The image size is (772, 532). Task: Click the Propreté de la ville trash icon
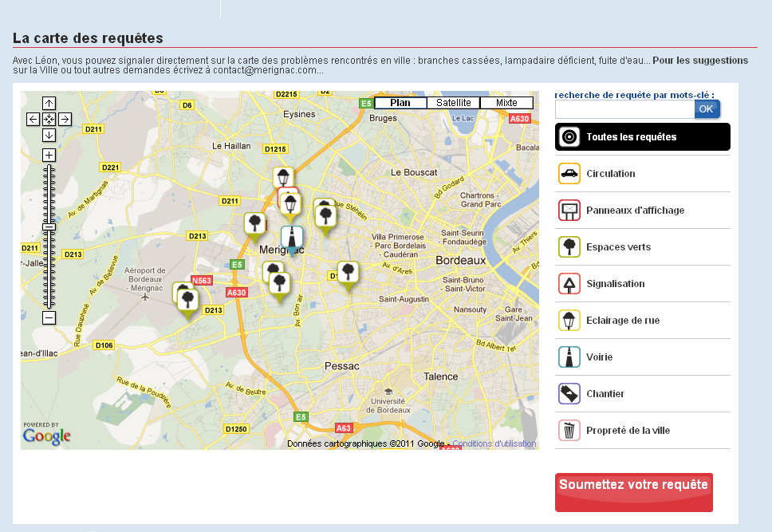pos(569,430)
